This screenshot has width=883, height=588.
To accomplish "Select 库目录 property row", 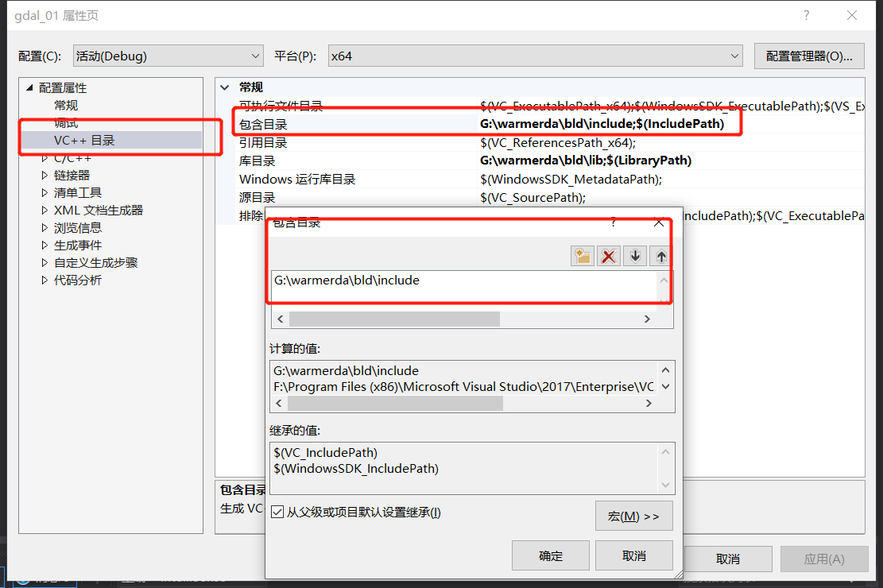I will click(x=548, y=161).
